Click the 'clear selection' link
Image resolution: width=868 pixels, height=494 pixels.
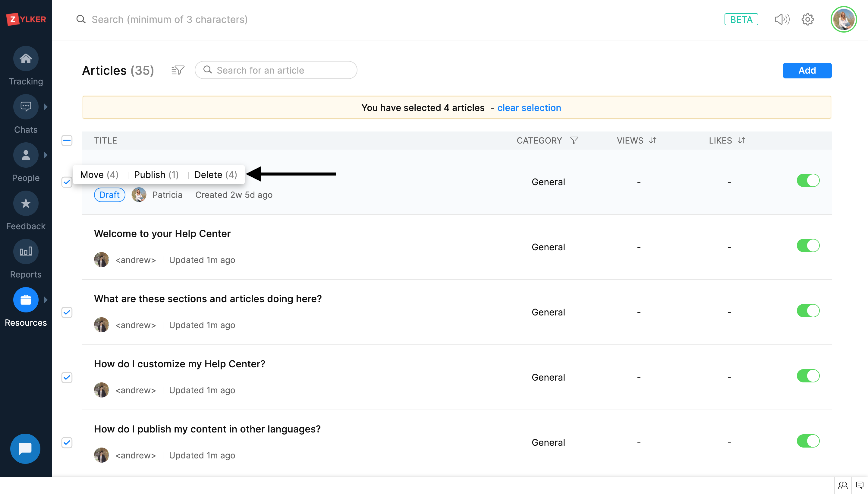click(529, 108)
